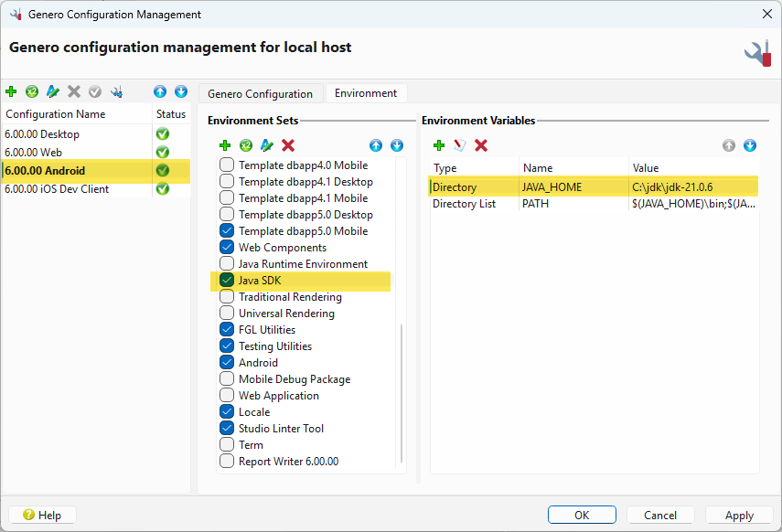The width and height of the screenshot is (782, 532).
Task: Move the environment variable down
Action: pos(749,145)
